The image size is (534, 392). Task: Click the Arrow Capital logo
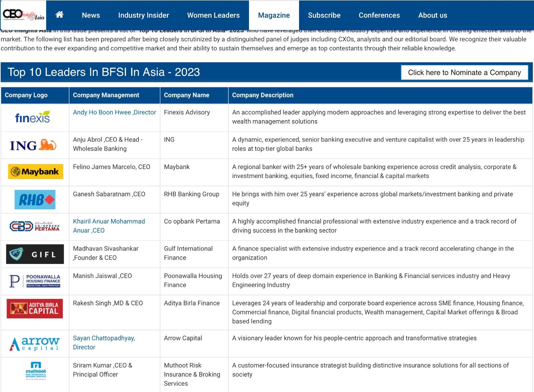[35, 344]
